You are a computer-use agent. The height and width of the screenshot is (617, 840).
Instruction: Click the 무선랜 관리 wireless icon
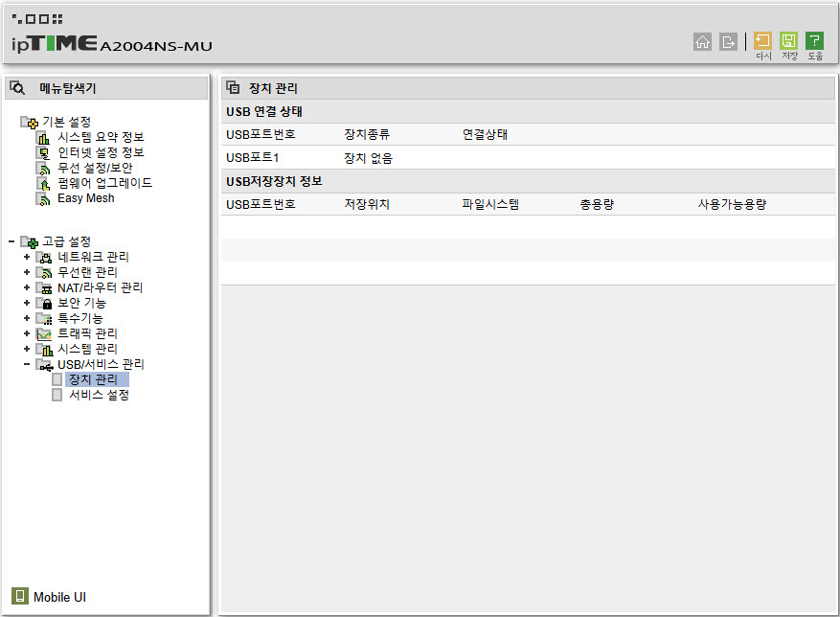(44, 273)
